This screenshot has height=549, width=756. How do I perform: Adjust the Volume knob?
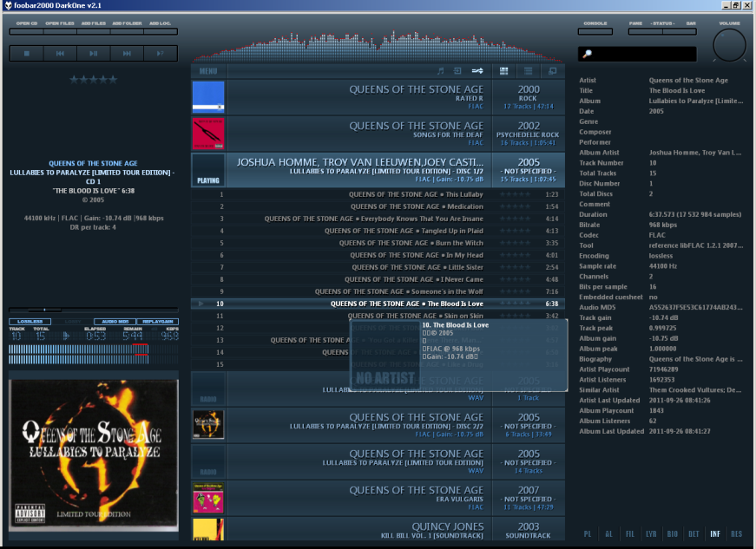(729, 45)
